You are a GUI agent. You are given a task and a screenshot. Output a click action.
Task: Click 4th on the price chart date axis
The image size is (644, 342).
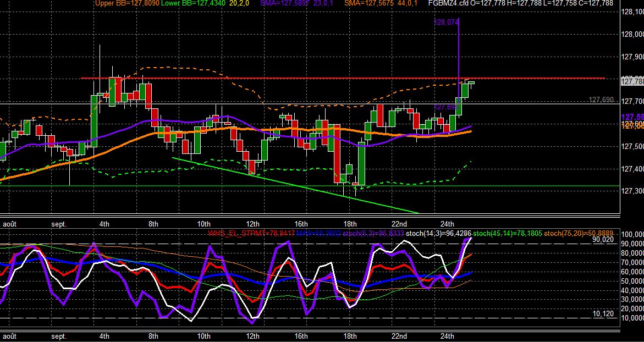click(x=104, y=224)
